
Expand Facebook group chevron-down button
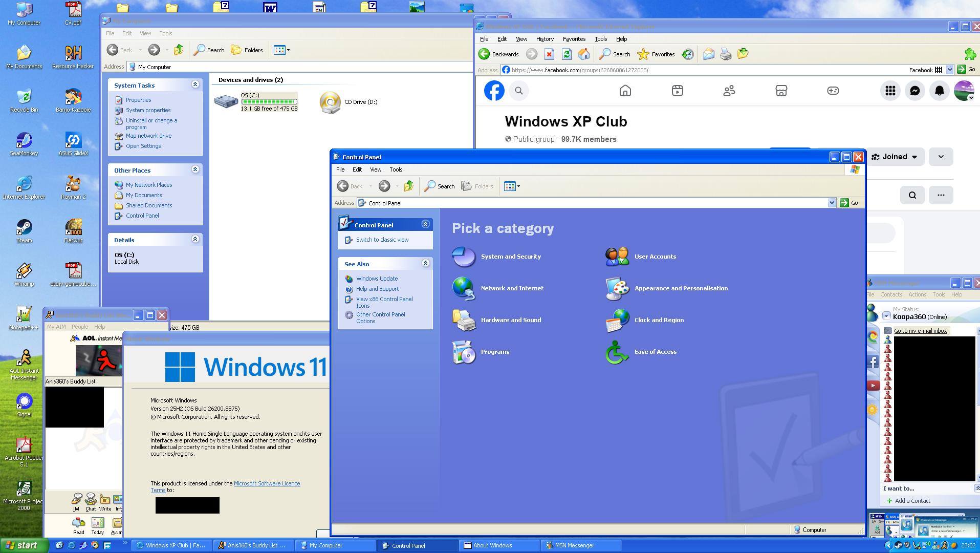click(x=941, y=157)
